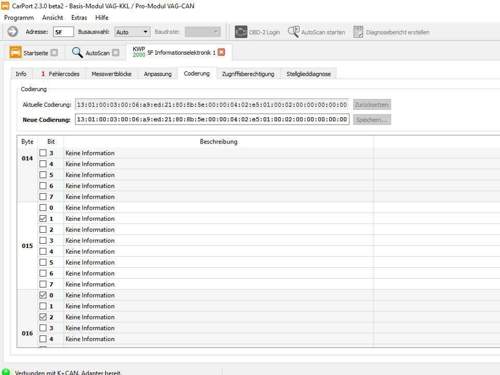The width and height of the screenshot is (500, 375).
Task: Click the OBD-2 Login icon
Action: click(241, 32)
